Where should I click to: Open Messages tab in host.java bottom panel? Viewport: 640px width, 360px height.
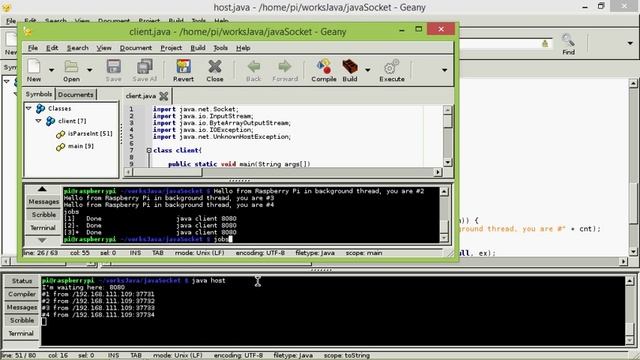click(x=22, y=307)
